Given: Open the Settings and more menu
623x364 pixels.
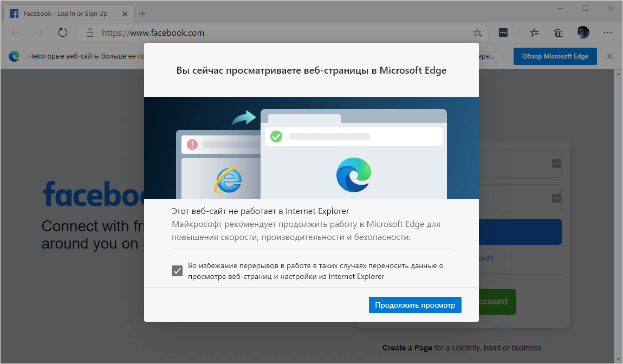Looking at the screenshot, I should click(608, 32).
